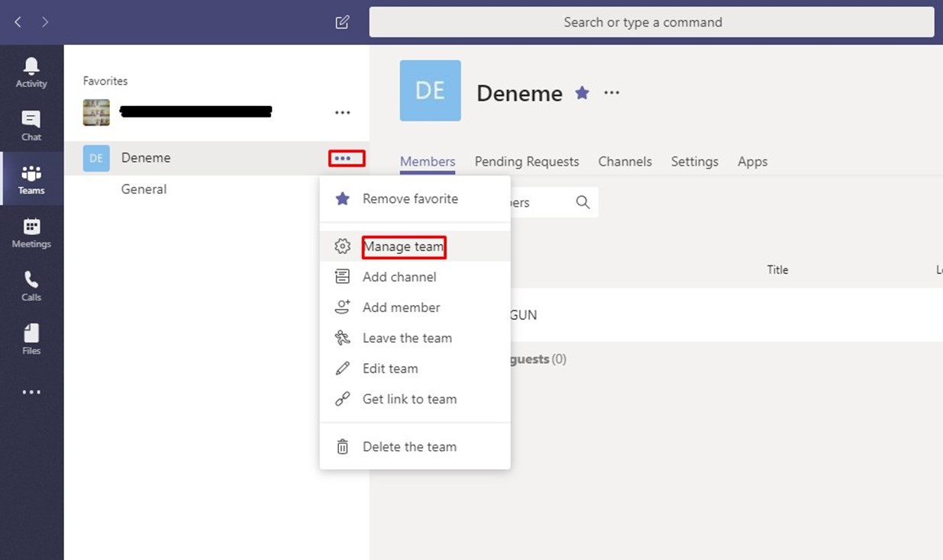Choose Leave the team from menu
This screenshot has width=943, height=560.
pos(415,338)
